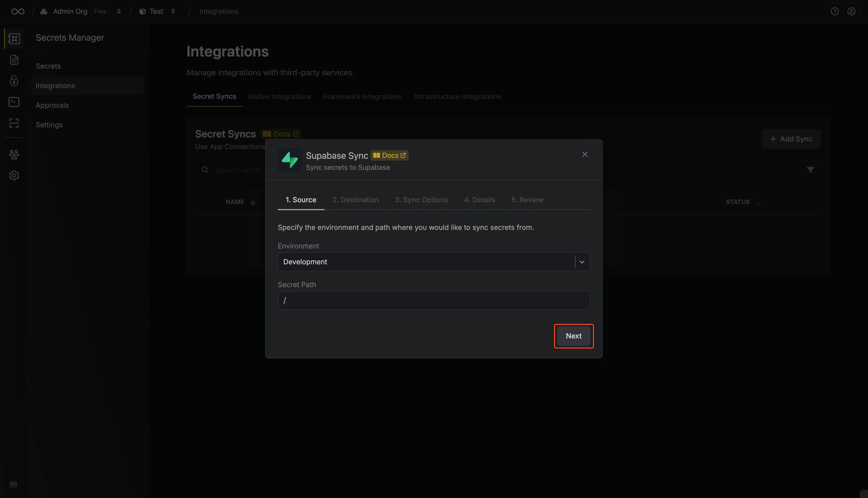Open Docs link beside Secret Syncs heading

coord(280,134)
